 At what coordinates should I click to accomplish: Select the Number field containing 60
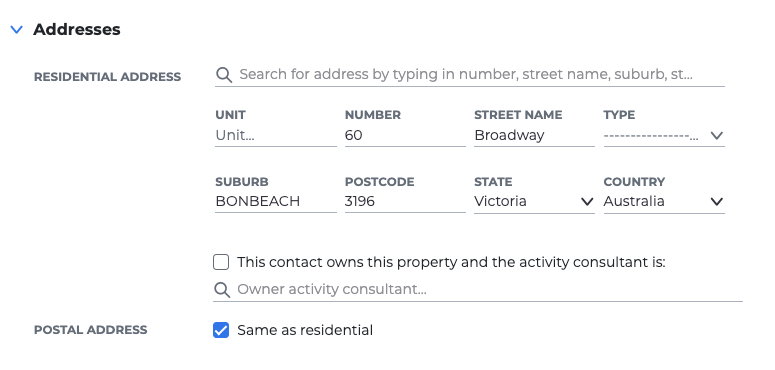405,135
